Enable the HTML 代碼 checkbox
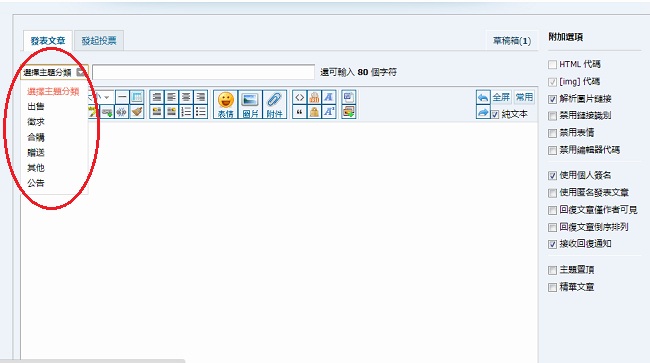Viewport: 650px width, 363px height. 552,65
